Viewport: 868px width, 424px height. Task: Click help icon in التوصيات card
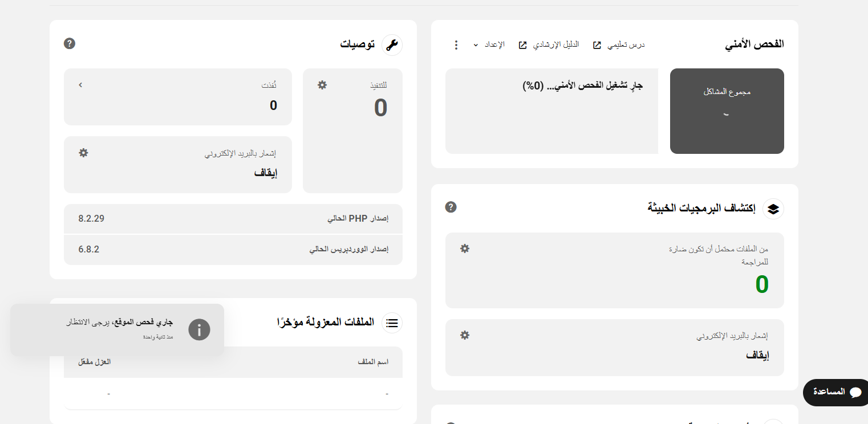pyautogui.click(x=70, y=43)
